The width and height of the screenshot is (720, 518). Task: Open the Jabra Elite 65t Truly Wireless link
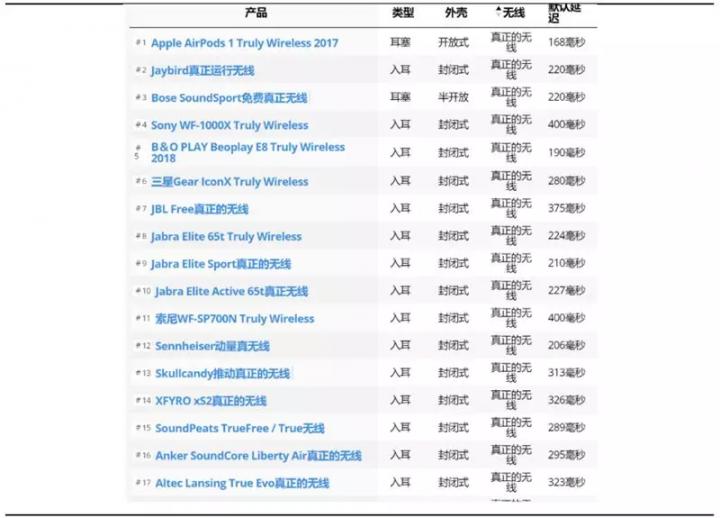coord(226,236)
